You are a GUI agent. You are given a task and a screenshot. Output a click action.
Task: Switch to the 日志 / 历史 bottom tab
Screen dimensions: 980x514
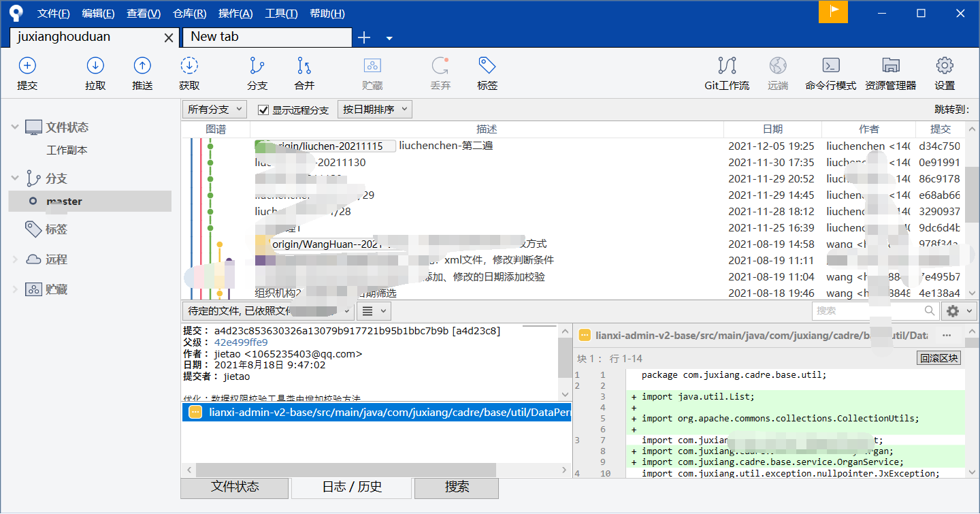click(352, 487)
